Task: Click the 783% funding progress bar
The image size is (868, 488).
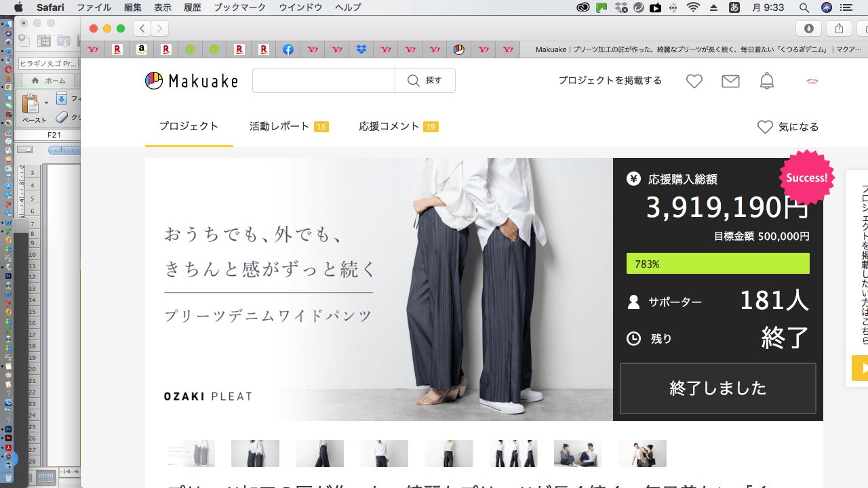Action: coord(717,264)
